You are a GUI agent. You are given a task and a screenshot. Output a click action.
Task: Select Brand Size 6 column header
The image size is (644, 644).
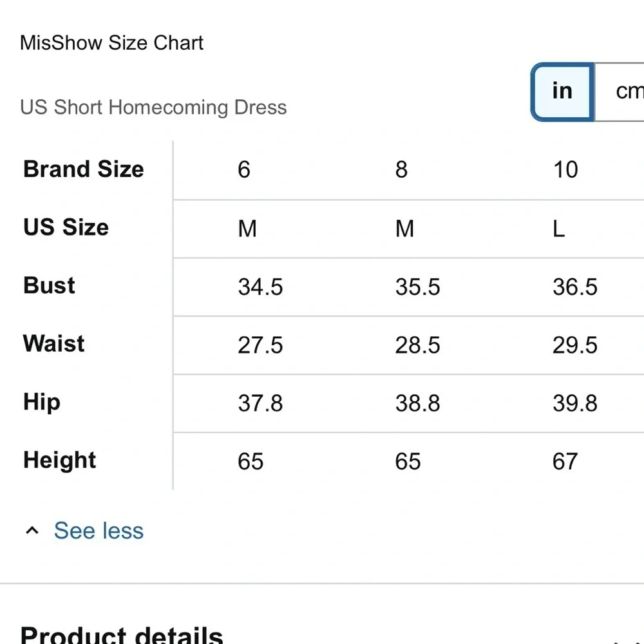[244, 169]
